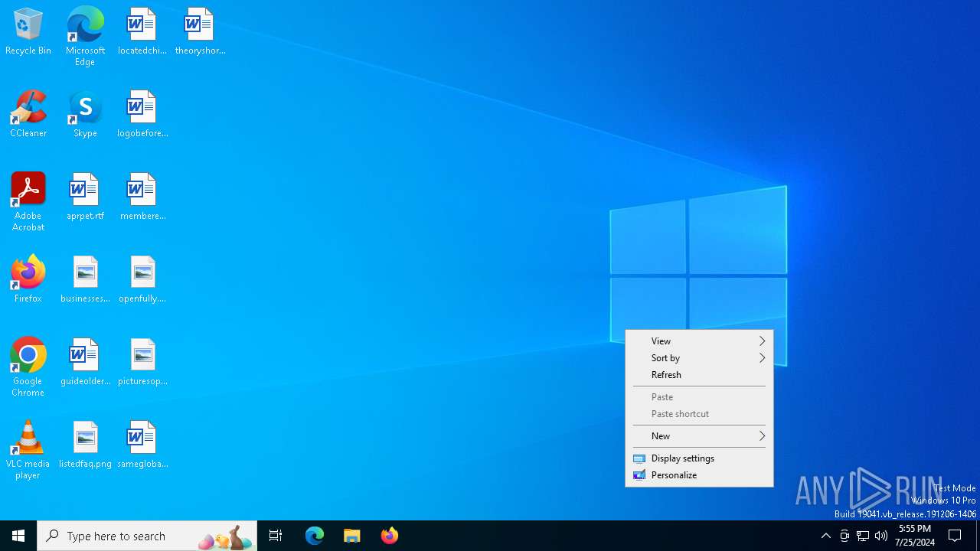This screenshot has width=980, height=551.
Task: Open the volume speaker tray icon
Action: click(x=881, y=536)
